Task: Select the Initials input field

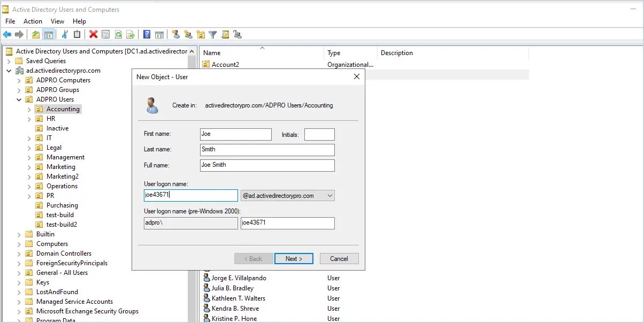Action: pyautogui.click(x=319, y=134)
